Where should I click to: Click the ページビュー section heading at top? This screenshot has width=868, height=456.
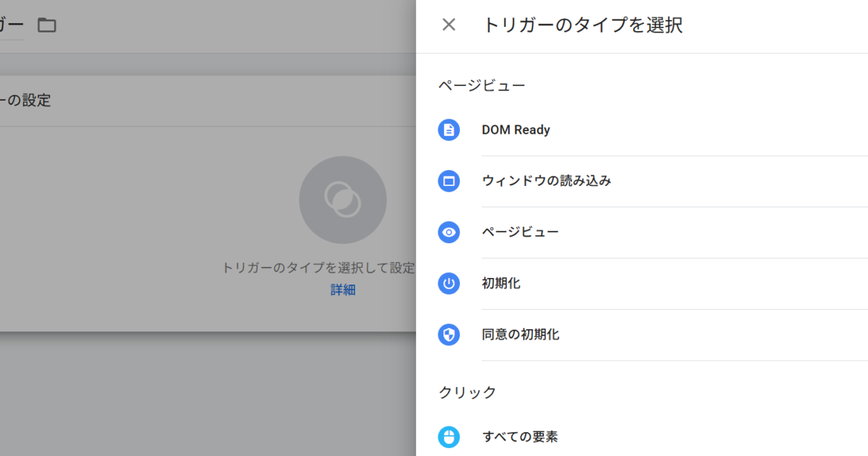coord(482,85)
